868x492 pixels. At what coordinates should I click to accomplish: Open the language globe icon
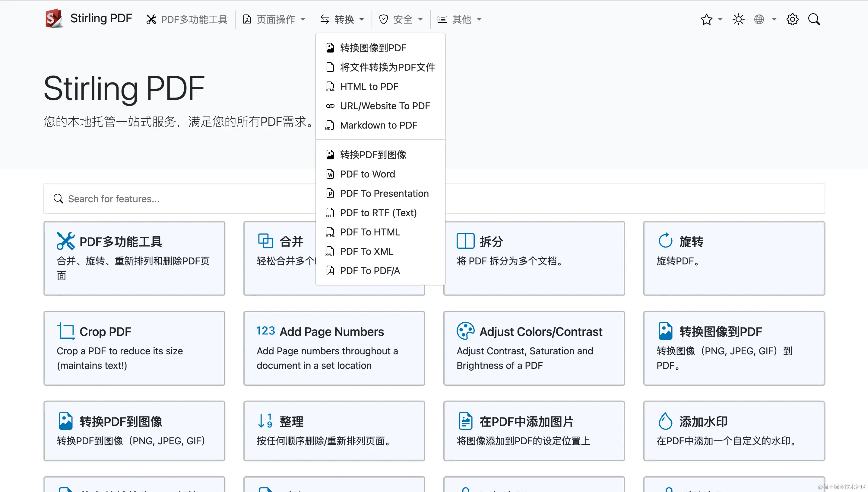[759, 20]
